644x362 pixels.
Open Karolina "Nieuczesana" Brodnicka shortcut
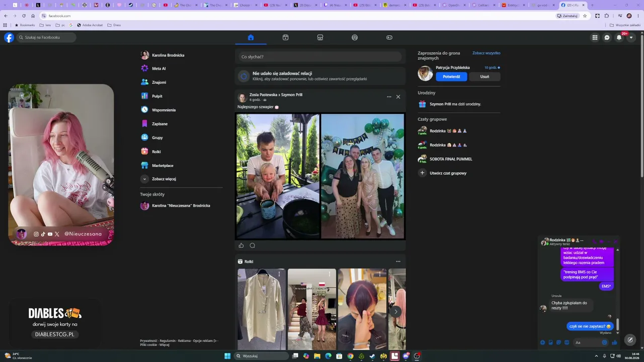(181, 206)
